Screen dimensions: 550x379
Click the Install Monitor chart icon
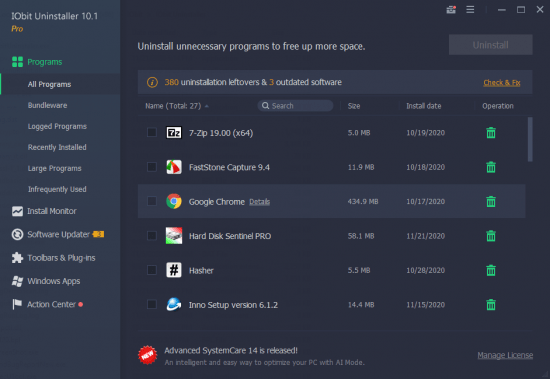[x=17, y=211]
